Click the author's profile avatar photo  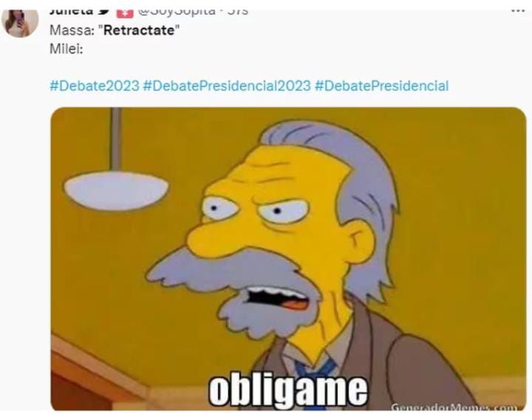click(20, 23)
